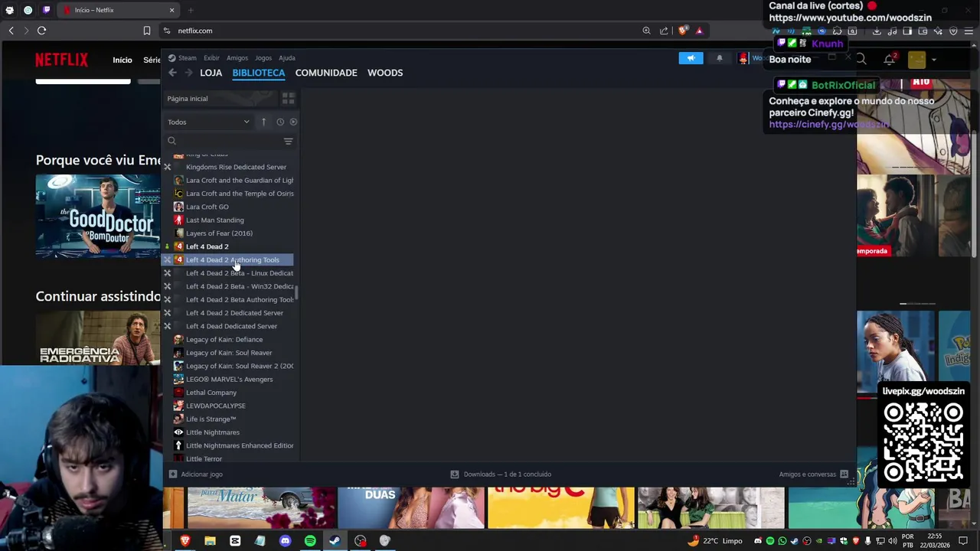Select Lethal Company

click(230, 393)
